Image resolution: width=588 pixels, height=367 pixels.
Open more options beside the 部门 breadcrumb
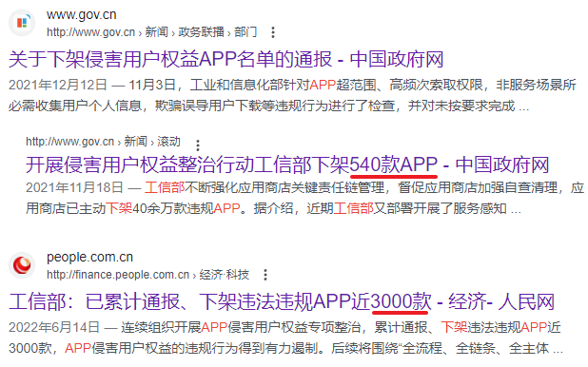pyautogui.click(x=273, y=32)
